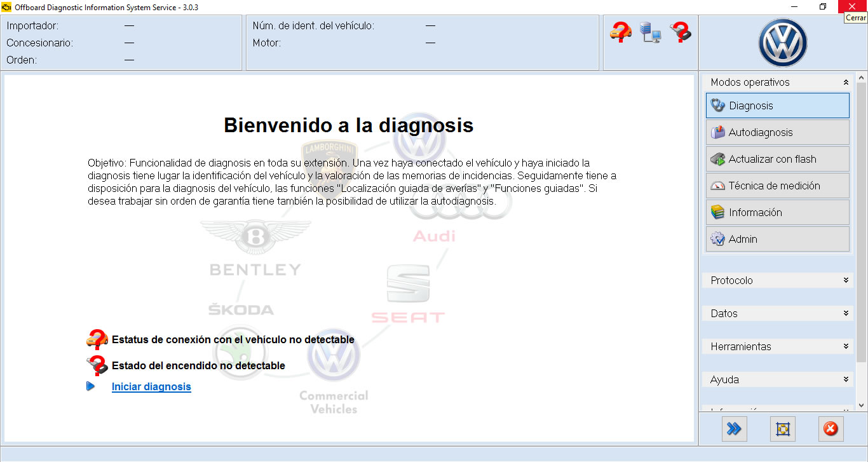Click the 'Núm. de ident. del vehículo' label
Screen dimensions: 868x462
point(313,26)
